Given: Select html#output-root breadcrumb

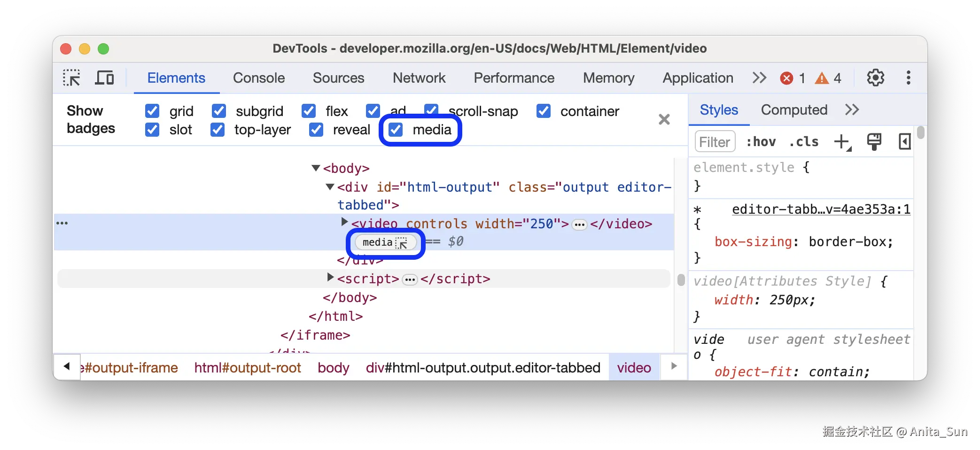Looking at the screenshot, I should coord(248,368).
